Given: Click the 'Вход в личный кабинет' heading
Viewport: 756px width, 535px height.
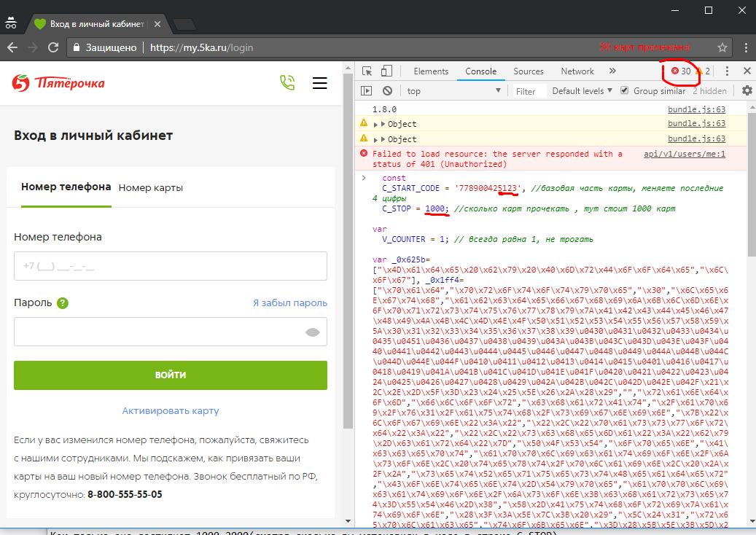Looking at the screenshot, I should [x=93, y=136].
